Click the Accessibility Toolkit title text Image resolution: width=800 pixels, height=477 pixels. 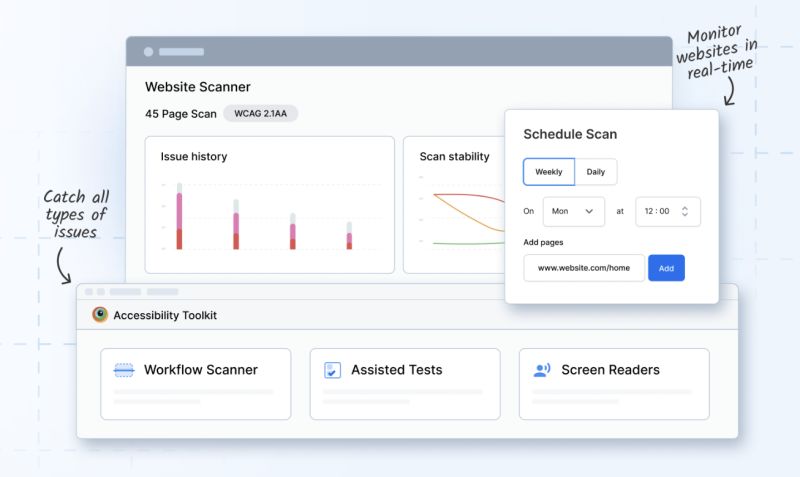point(165,315)
